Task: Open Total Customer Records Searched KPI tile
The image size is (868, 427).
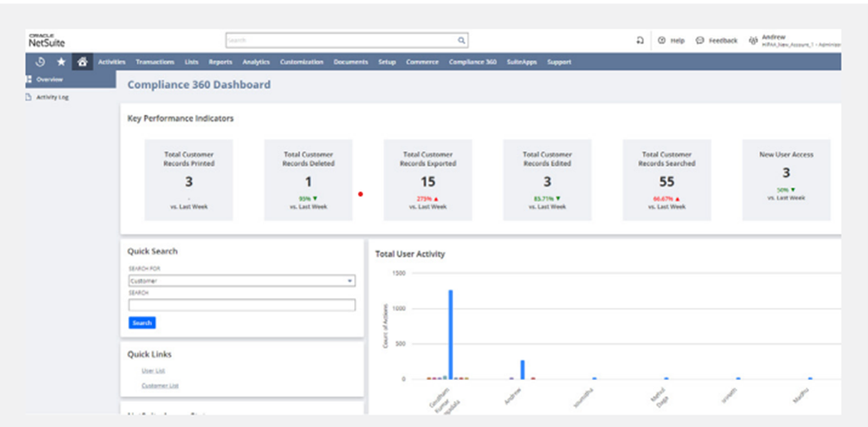Action: 667,180
